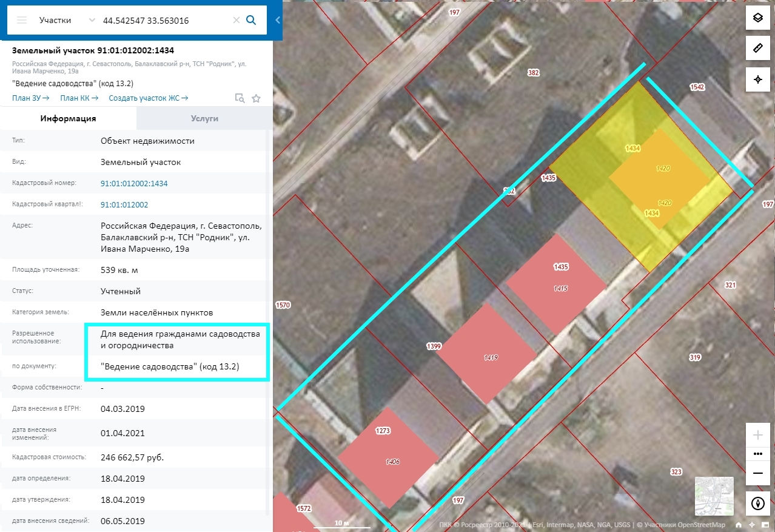Viewport: 775px width, 532px height.
Task: Open the План ЗУ link
Action: [x=30, y=98]
